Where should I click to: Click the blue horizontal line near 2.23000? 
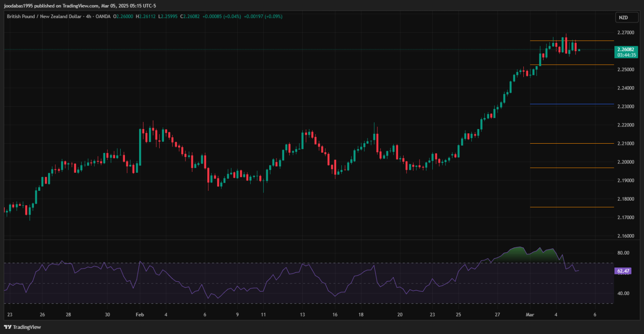tap(572, 104)
